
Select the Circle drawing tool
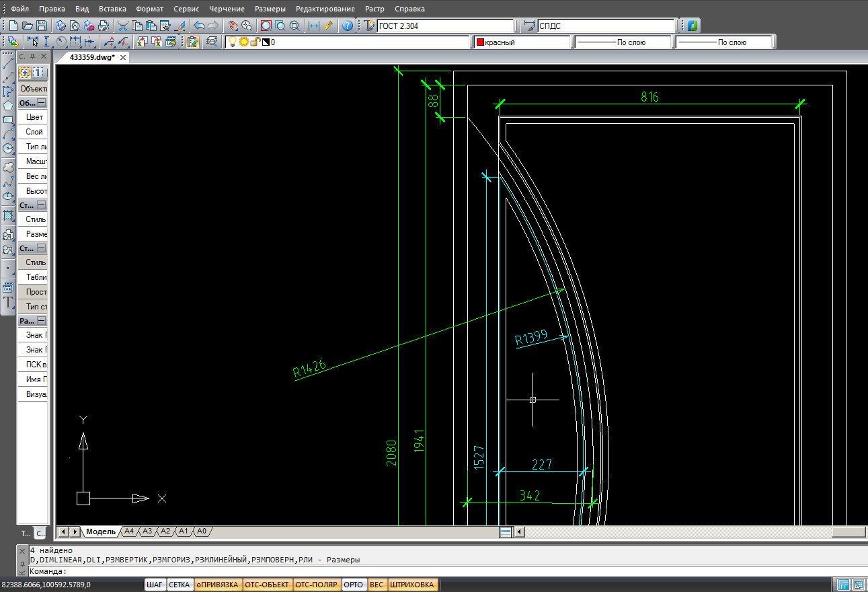(8, 149)
